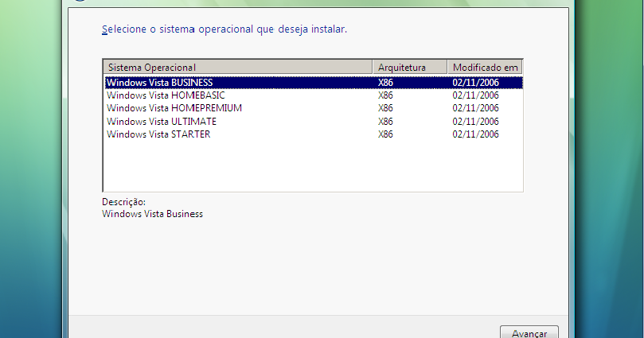
Task: Select the Windows Vista BUSINESS row
Action: [x=314, y=83]
